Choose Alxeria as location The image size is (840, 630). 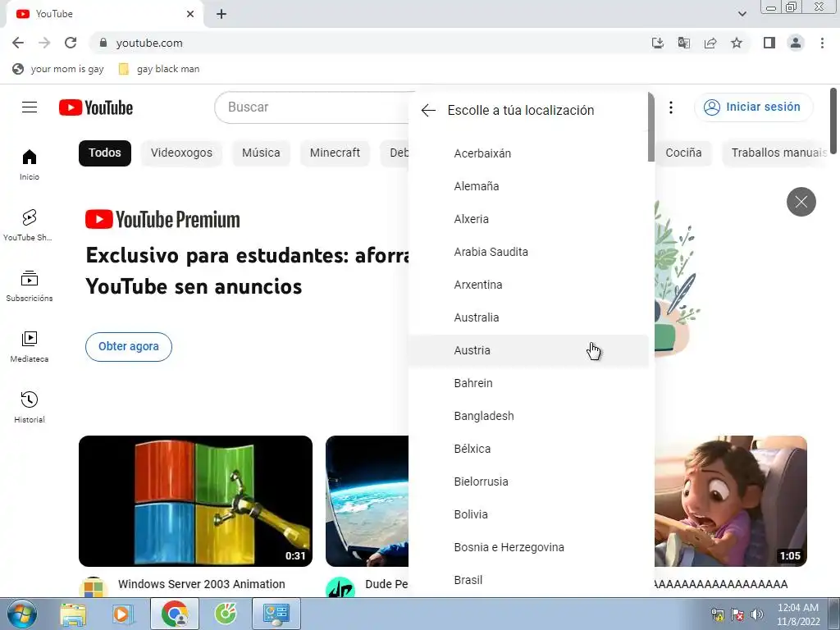click(x=528, y=219)
